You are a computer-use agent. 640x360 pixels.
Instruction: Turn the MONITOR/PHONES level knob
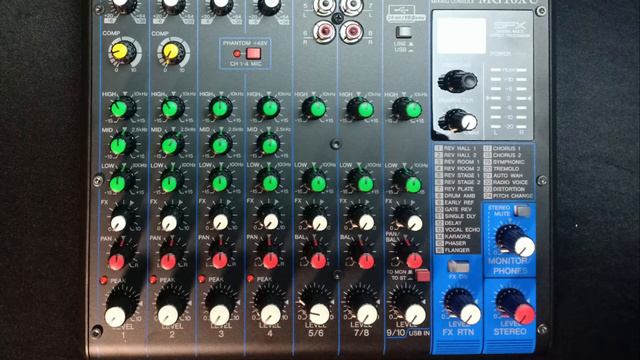click(x=517, y=242)
